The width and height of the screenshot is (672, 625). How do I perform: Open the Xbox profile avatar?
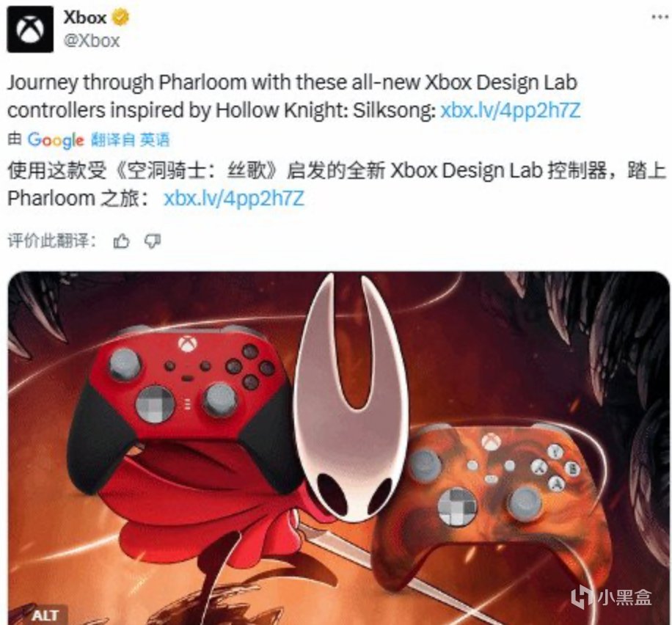[x=30, y=29]
